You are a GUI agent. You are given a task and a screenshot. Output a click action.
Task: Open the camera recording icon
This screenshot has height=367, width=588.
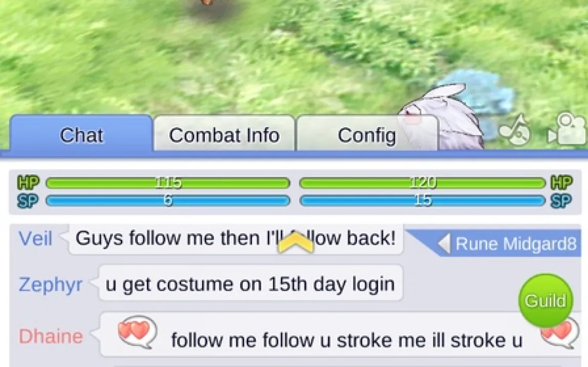point(566,129)
